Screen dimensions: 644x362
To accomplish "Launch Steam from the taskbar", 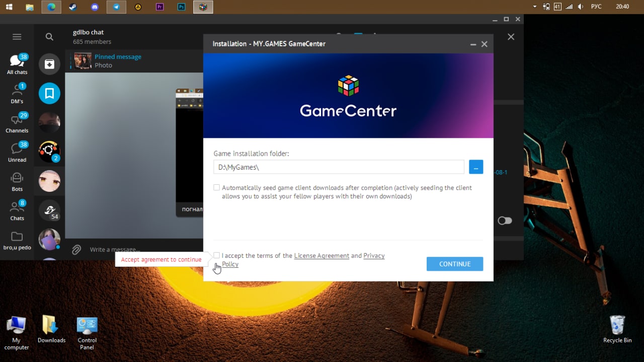I will (73, 7).
